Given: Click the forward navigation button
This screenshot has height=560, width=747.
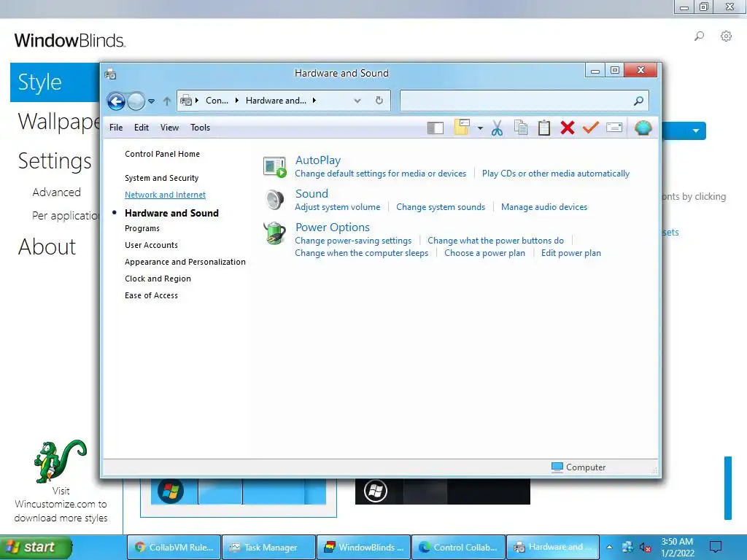Looking at the screenshot, I should click(136, 101).
